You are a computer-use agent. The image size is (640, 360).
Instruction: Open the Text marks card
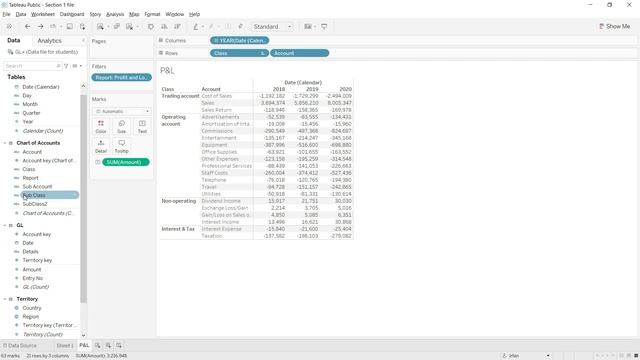click(x=142, y=127)
